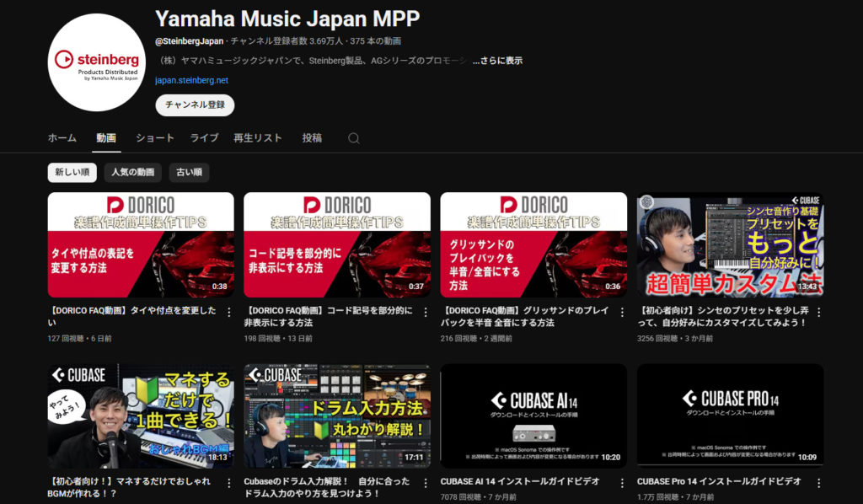Open options menu for おしゃれBGM video

click(228, 483)
